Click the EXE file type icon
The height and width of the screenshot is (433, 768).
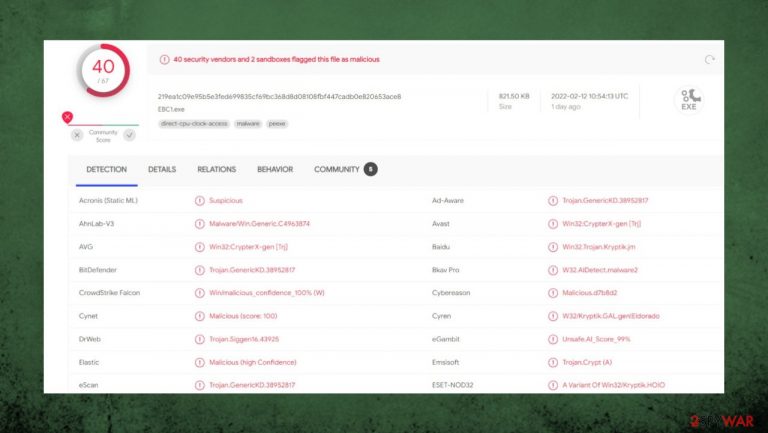[689, 100]
